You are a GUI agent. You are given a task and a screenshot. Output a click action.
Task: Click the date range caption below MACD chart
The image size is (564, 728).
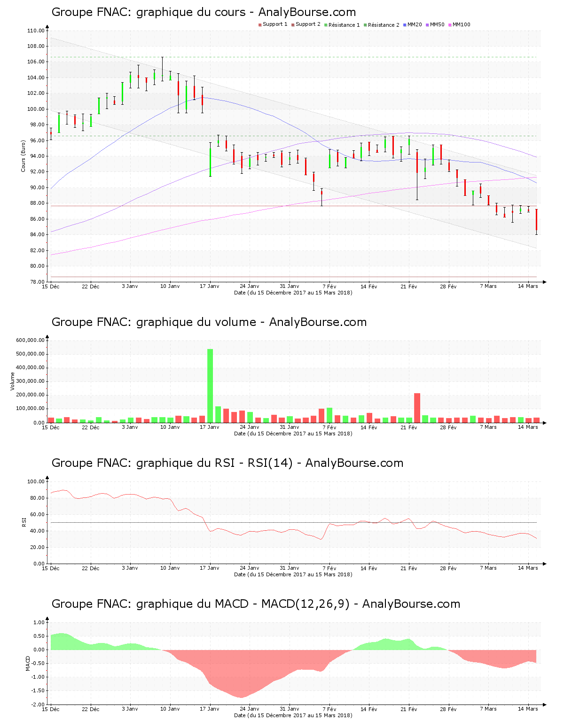[293, 715]
